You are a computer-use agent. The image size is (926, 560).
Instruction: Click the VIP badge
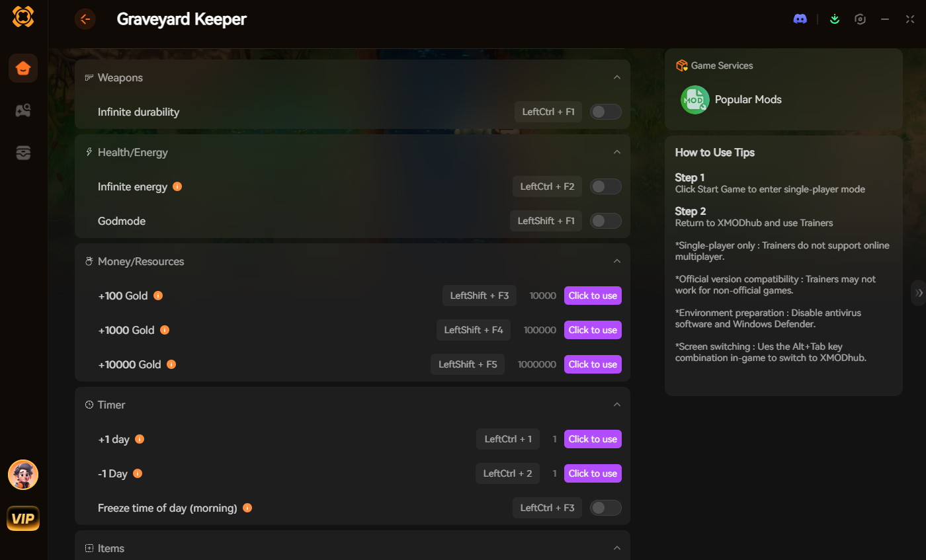[22, 518]
